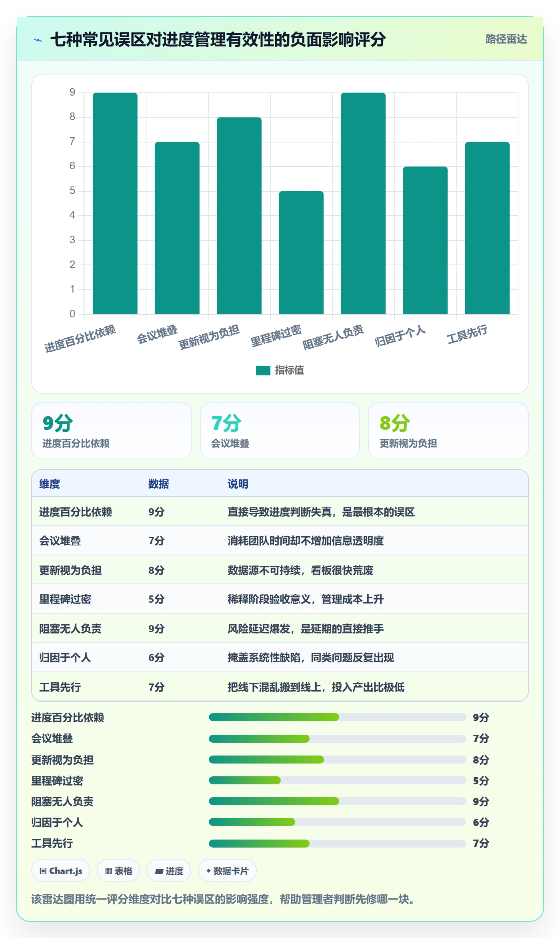Click the 说明 column header

[x=238, y=484]
